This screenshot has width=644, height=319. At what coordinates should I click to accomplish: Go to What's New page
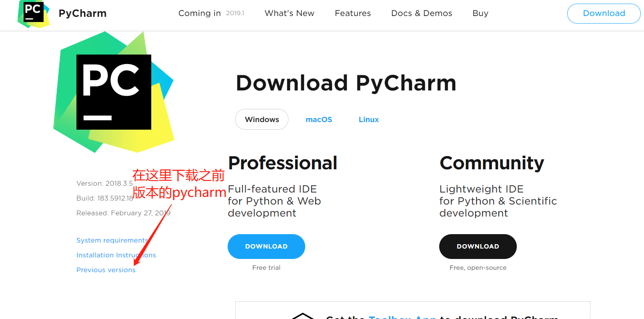pos(289,13)
